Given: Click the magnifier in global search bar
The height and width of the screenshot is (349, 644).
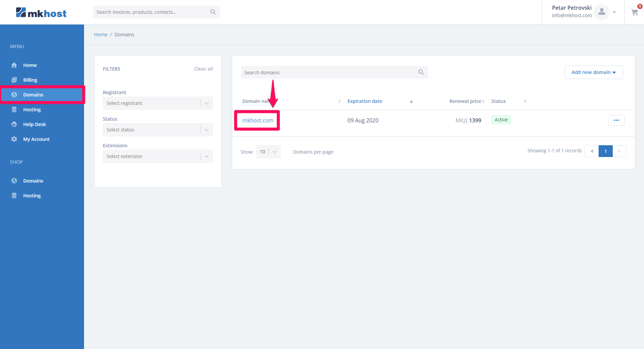Looking at the screenshot, I should click(213, 12).
